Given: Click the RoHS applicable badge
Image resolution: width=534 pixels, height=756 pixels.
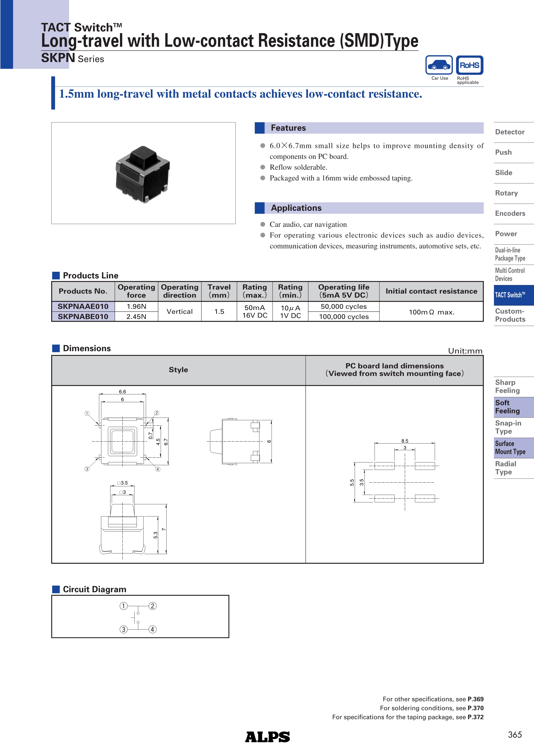Looking at the screenshot, I should pos(470,65).
